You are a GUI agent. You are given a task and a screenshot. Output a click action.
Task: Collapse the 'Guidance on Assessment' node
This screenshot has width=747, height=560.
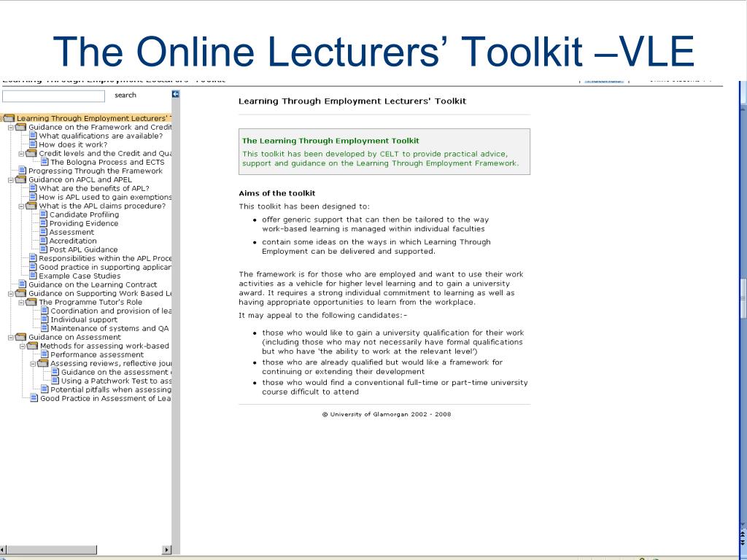10,338
